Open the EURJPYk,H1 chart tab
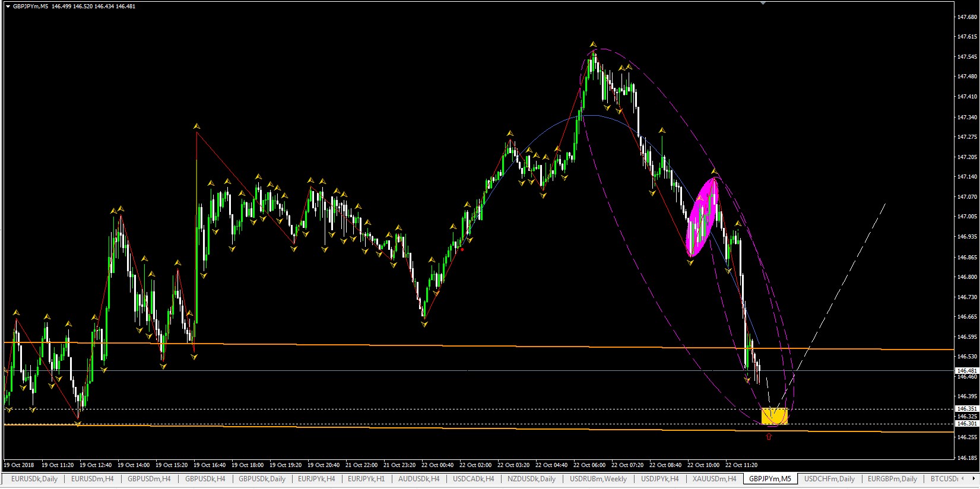 click(x=366, y=479)
